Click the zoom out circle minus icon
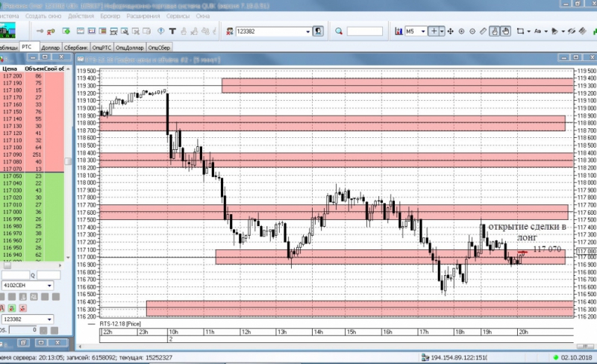The image size is (597, 364). 472,31
